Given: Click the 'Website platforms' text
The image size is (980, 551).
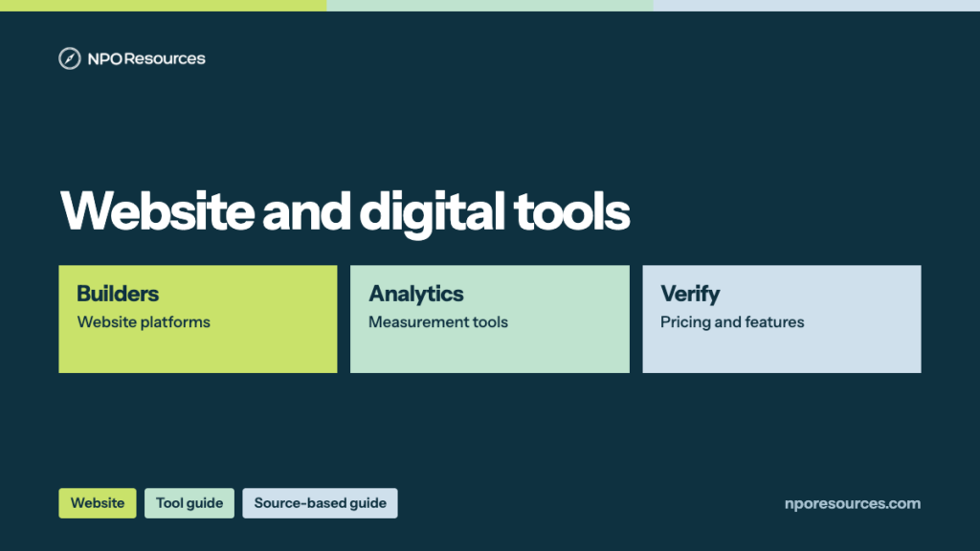Looking at the screenshot, I should (x=144, y=322).
